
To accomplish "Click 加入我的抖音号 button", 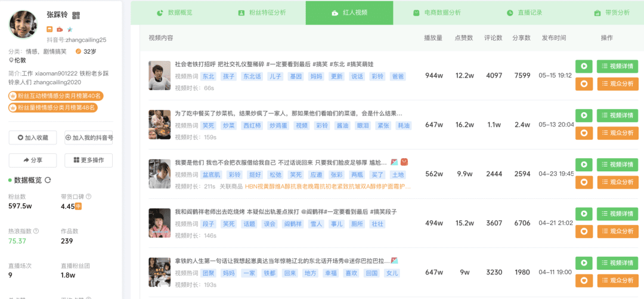I will pyautogui.click(x=89, y=137).
